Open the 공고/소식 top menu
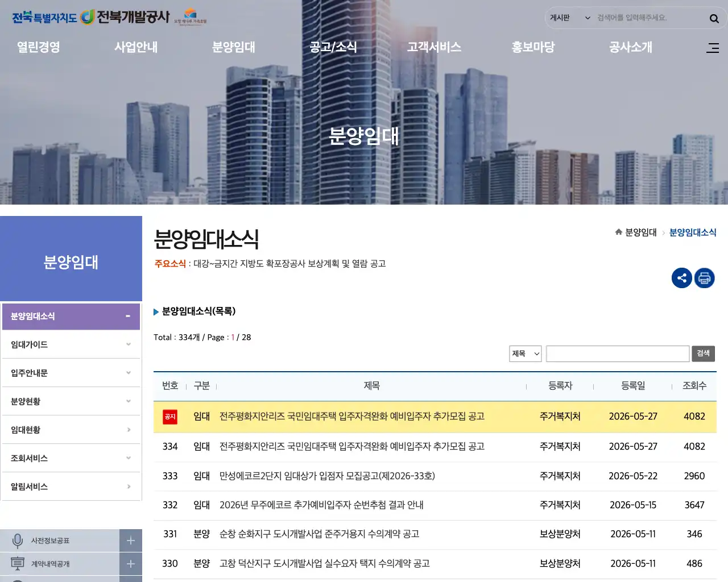This screenshot has height=582, width=728. 333,47
